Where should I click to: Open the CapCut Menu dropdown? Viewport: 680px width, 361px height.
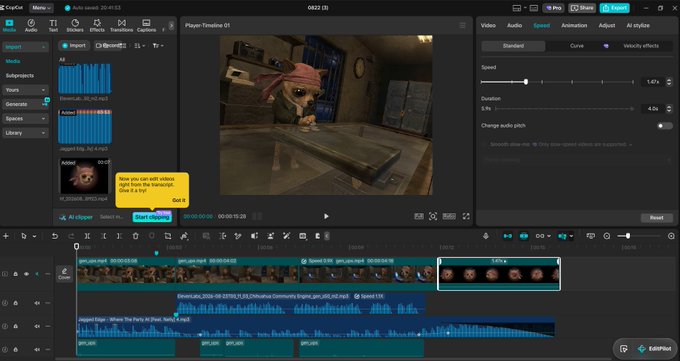42,8
